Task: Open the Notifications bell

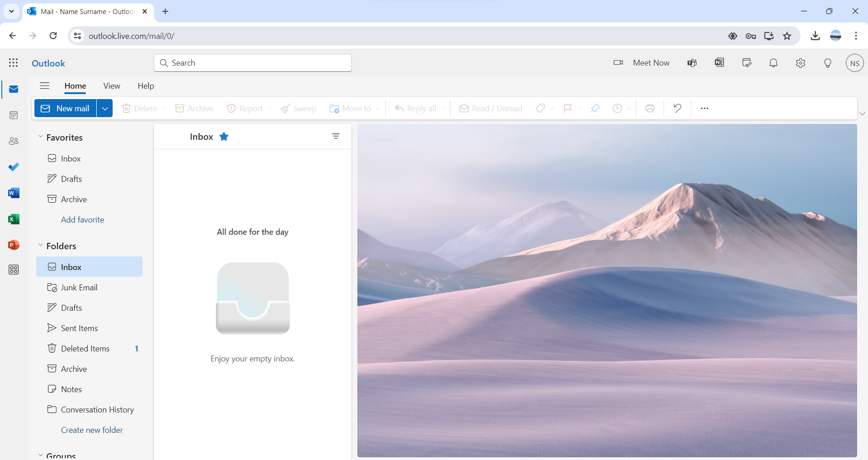Action: (773, 63)
